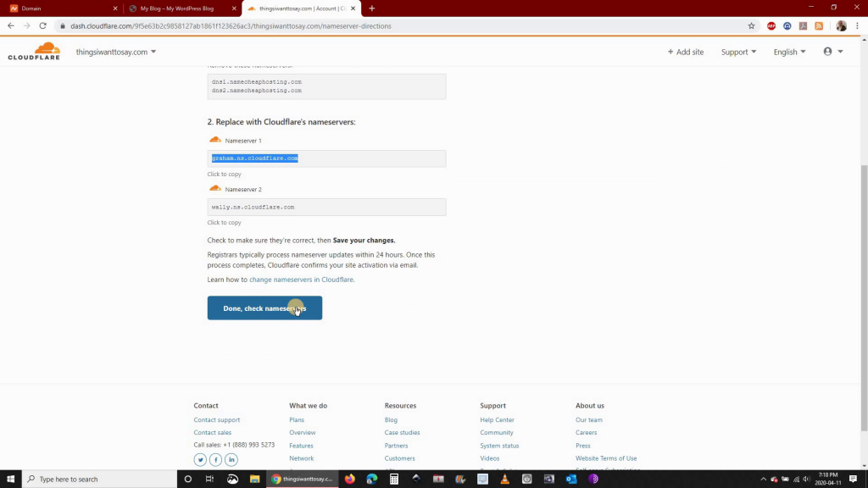Viewport: 868px width, 488px height.
Task: Open the Chrome three-dot menu
Action: coord(857,26)
